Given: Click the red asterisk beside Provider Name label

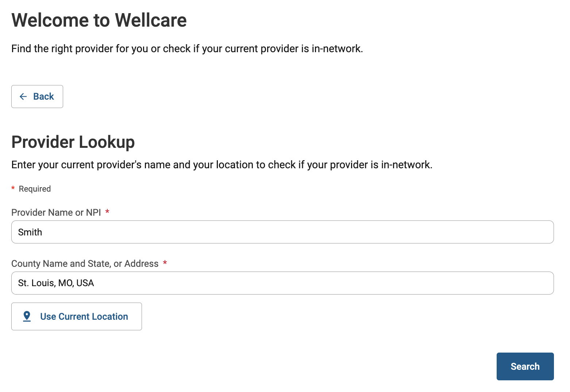Looking at the screenshot, I should click(107, 212).
